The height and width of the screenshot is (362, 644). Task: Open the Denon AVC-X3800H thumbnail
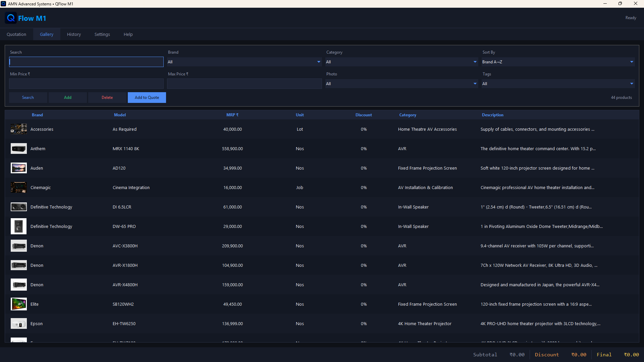coord(19,246)
